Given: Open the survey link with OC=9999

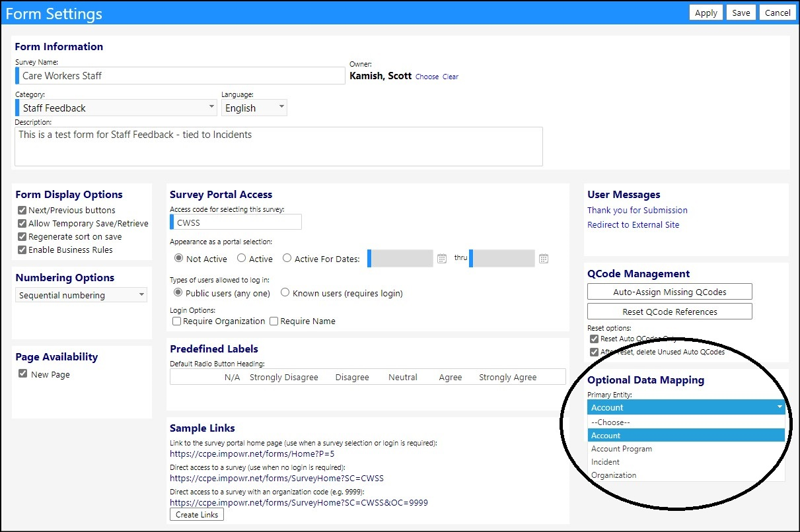Looking at the screenshot, I should [299, 502].
